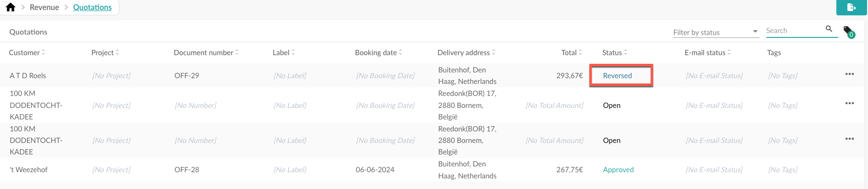Go to the home icon in the breadcrumb

pyautogui.click(x=11, y=7)
